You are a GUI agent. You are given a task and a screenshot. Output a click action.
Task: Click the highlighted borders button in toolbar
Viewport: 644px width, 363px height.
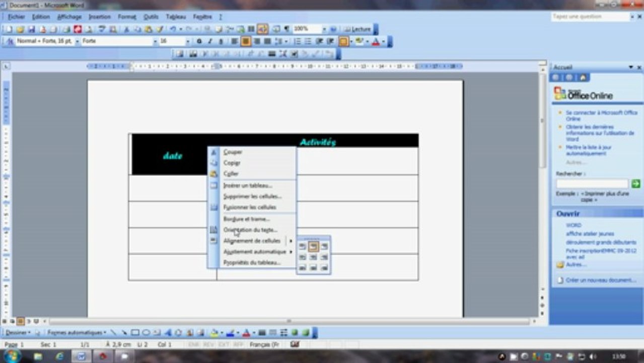pos(343,41)
